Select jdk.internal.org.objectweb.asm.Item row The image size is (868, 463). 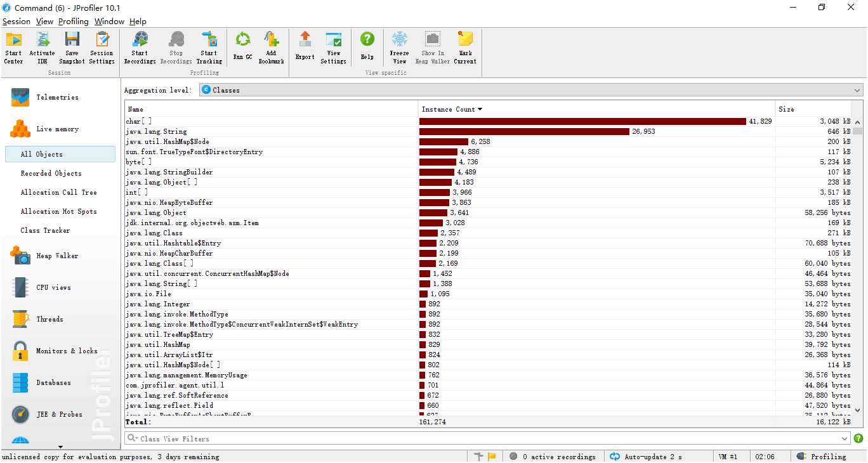489,223
